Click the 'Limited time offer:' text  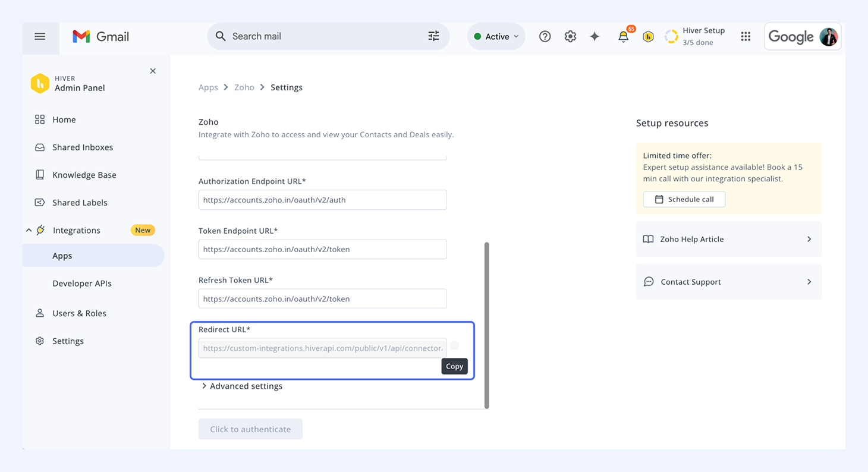click(x=677, y=156)
